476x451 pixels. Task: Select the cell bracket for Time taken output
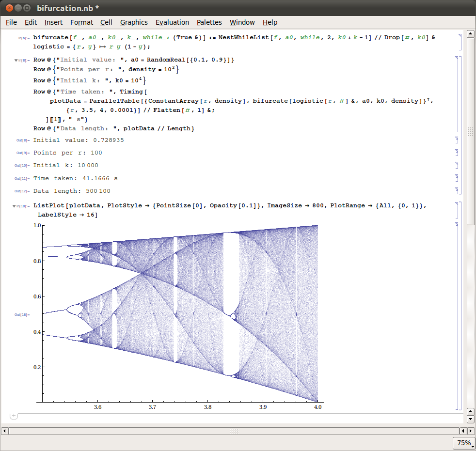coord(456,178)
